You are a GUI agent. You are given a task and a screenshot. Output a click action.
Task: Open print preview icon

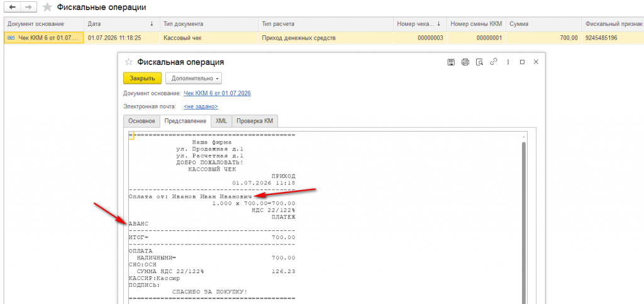click(x=479, y=62)
